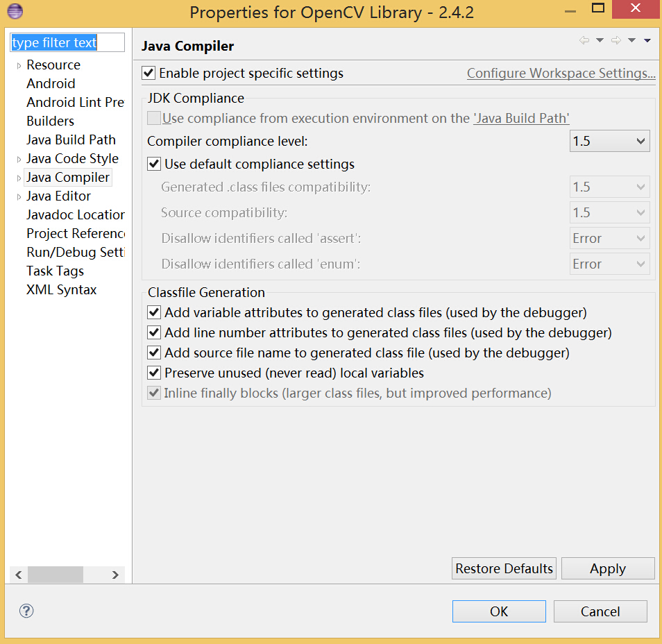The image size is (662, 644).
Task: Select Run/Debug Settings tree item
Action: click(x=75, y=252)
